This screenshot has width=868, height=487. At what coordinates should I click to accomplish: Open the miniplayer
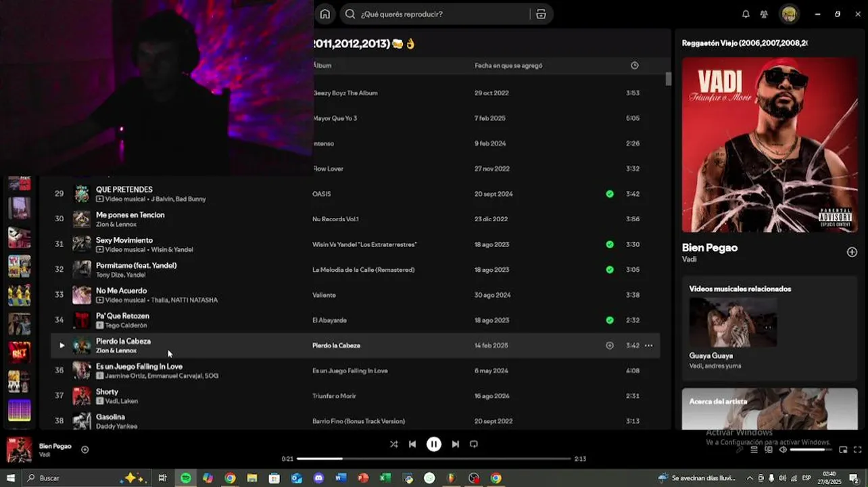(843, 450)
